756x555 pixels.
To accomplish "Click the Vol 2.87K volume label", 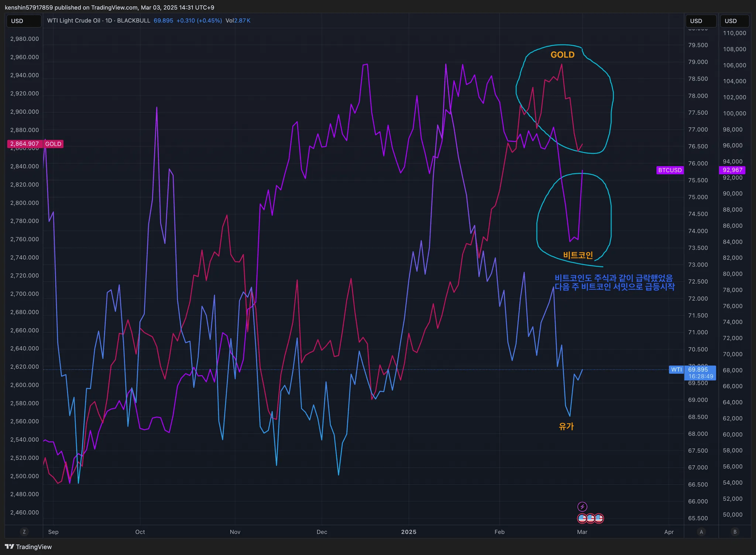I will (238, 21).
